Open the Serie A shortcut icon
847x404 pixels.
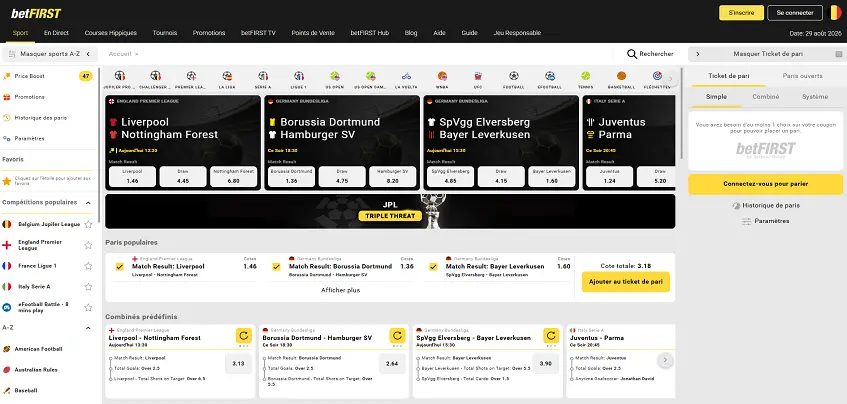263,76
